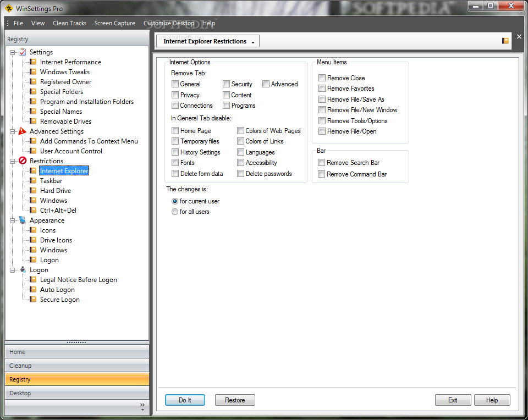Click the Settings checklist icon
The image size is (528, 420).
(x=23, y=52)
